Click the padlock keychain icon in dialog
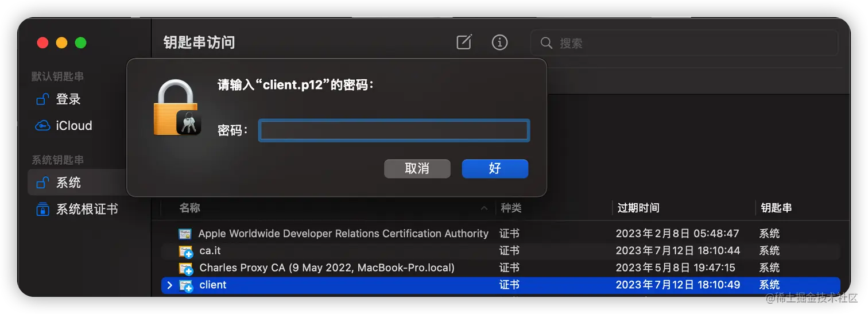Screen dimensions: 868x314 (x=177, y=108)
